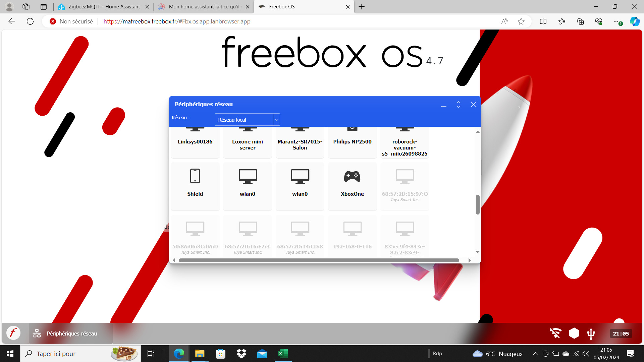
Task: Open split screen view
Action: pyautogui.click(x=543, y=21)
